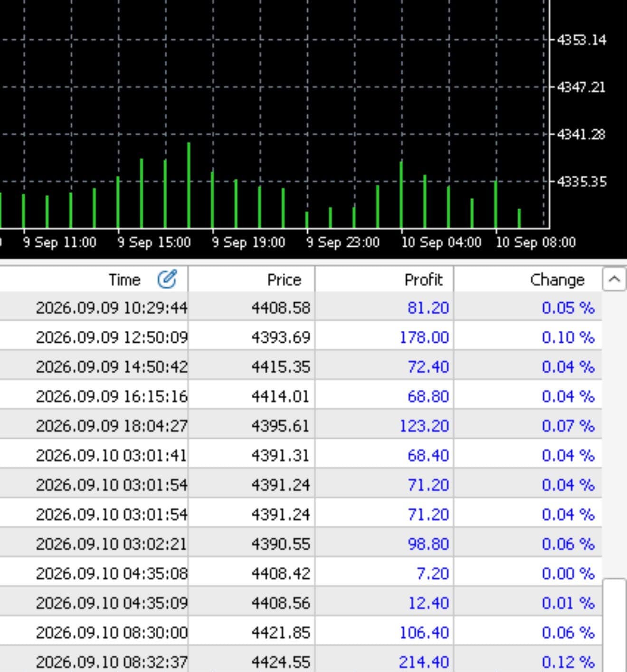Sort by the Change column header
Viewport: 627px width, 672px height.
pos(557,279)
